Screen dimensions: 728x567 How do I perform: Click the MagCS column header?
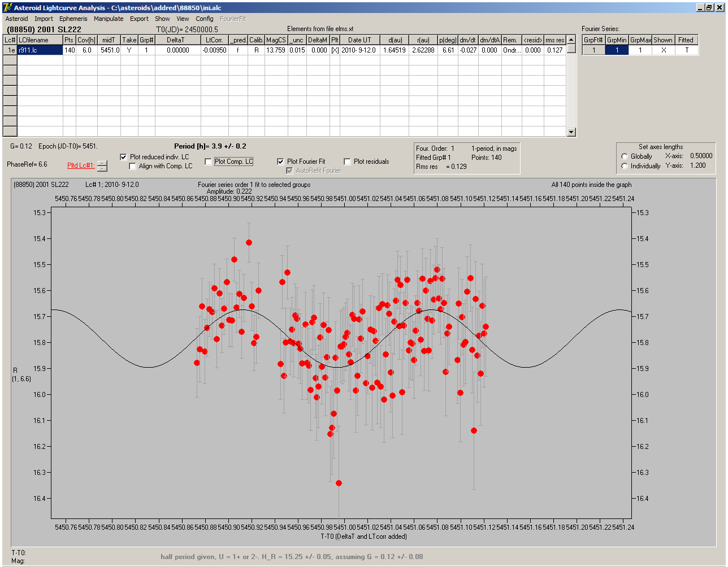(276, 40)
